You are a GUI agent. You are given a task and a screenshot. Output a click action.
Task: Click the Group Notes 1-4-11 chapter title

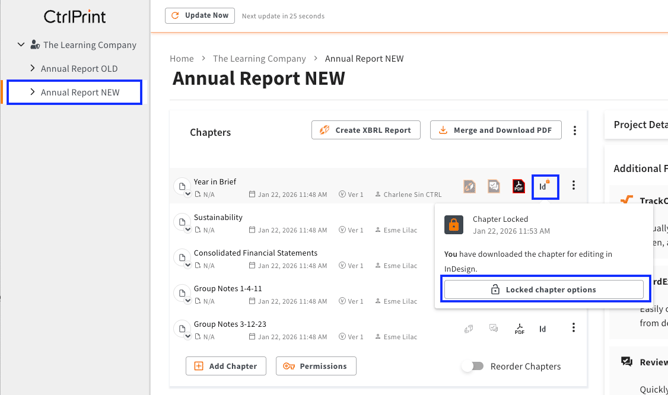(228, 288)
